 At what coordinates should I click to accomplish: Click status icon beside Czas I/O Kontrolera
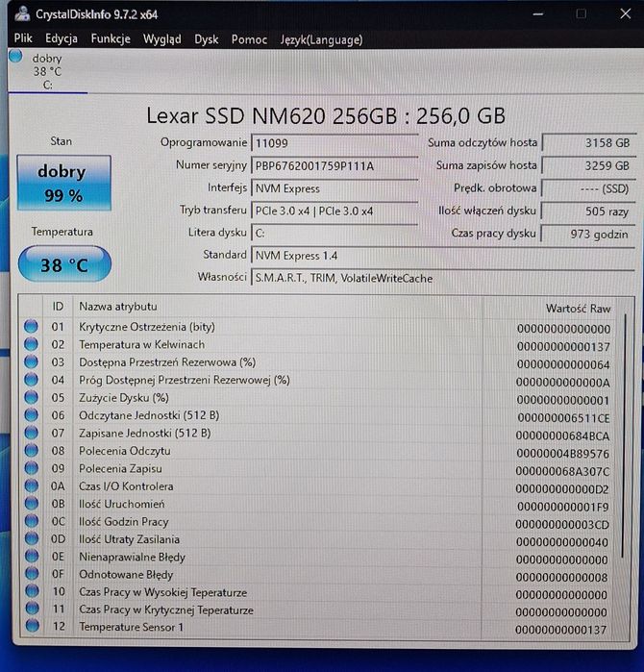coord(32,486)
